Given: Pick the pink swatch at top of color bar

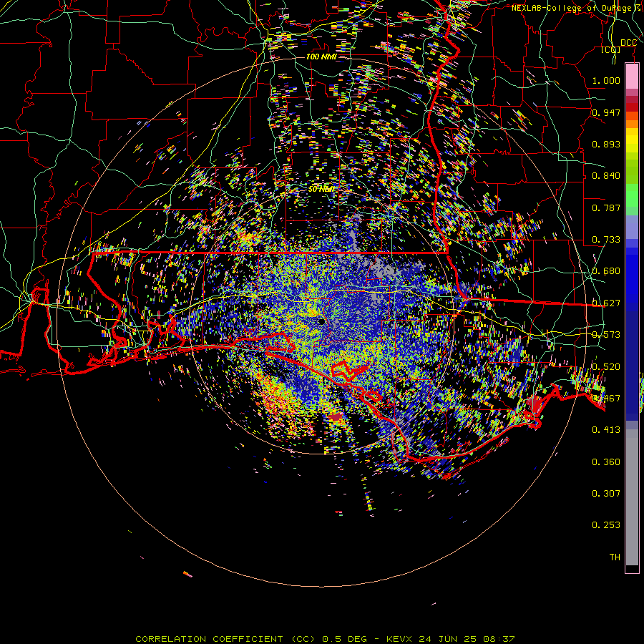Looking at the screenshot, I should click(x=632, y=76).
